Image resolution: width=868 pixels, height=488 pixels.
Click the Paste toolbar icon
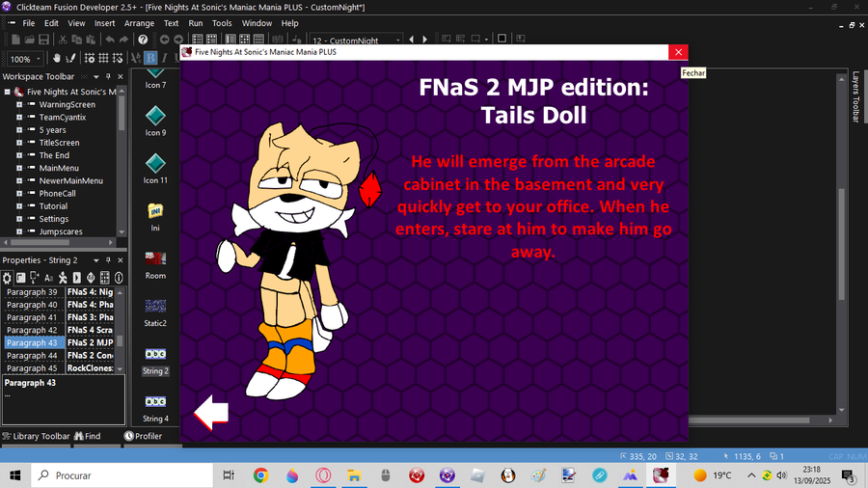tap(91, 40)
